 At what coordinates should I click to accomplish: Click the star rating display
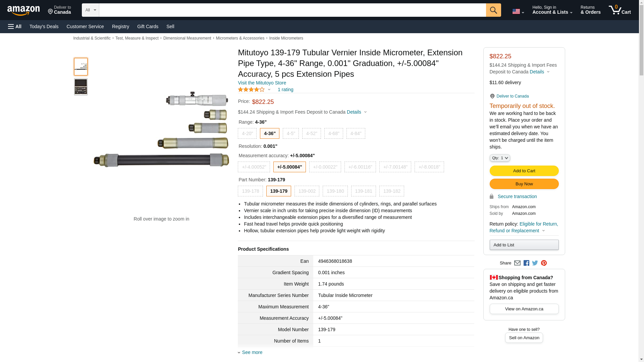tap(251, 89)
